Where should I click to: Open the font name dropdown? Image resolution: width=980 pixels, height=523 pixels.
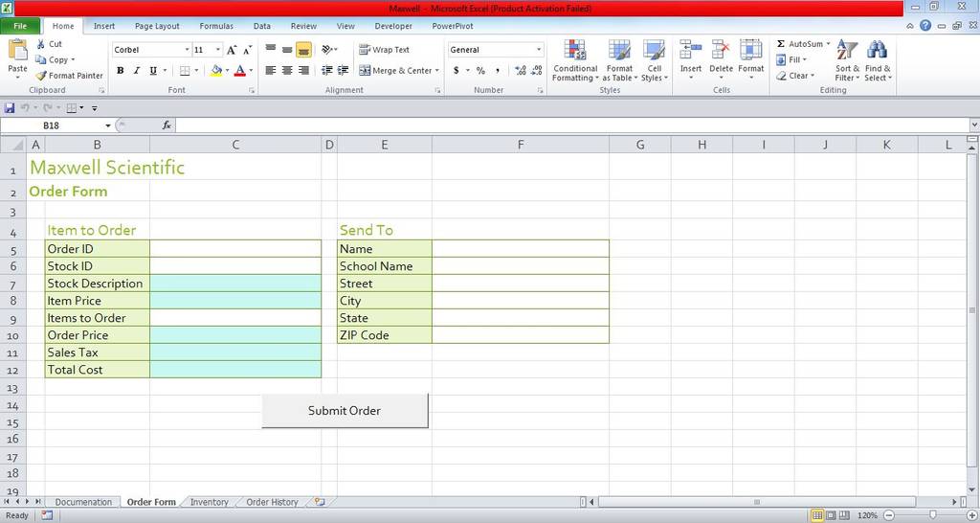click(x=187, y=50)
